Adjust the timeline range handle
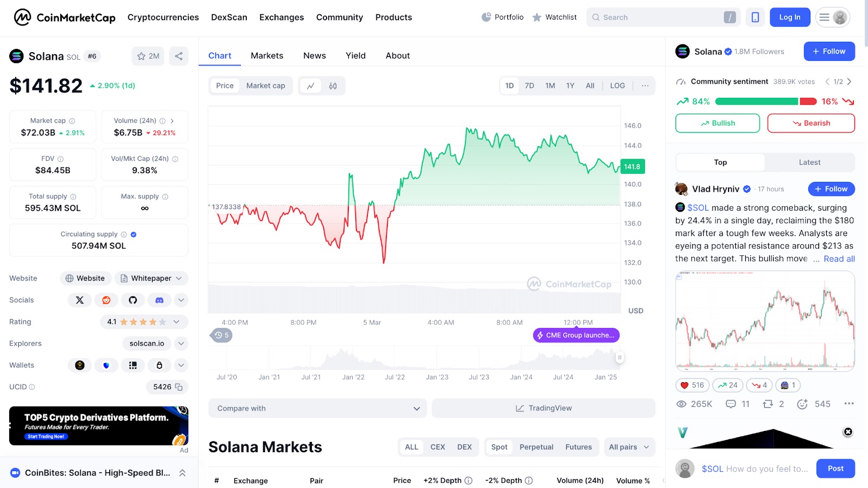The image size is (868, 488). 620,357
